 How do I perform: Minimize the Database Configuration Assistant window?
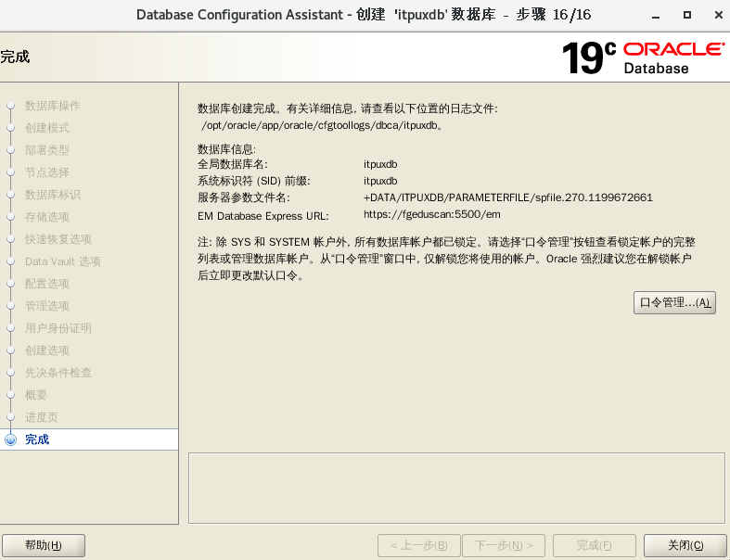(656, 16)
